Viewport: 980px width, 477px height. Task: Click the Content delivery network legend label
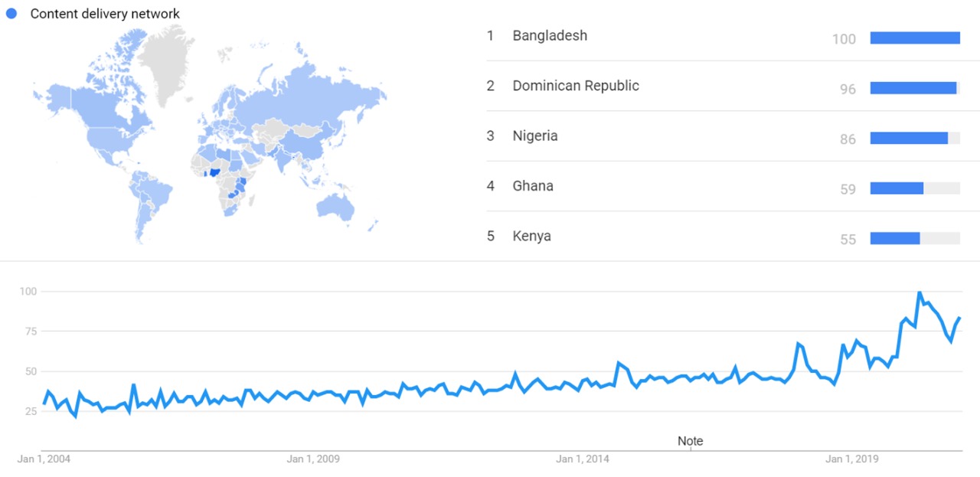(x=105, y=14)
